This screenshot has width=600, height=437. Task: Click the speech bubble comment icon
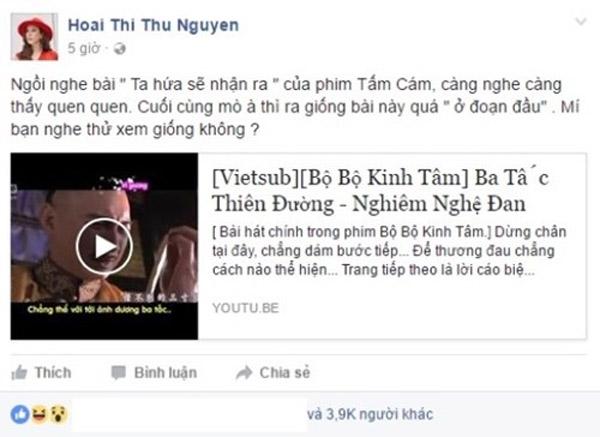coord(118,373)
